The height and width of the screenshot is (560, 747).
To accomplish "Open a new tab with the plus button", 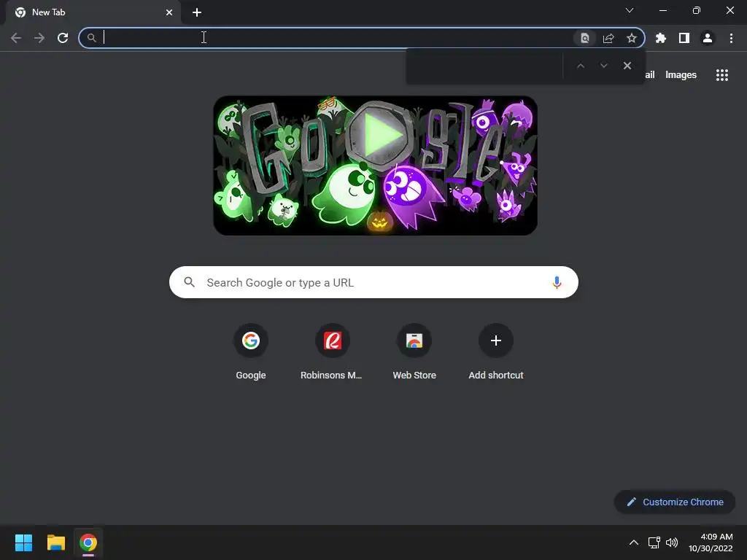I will [197, 12].
